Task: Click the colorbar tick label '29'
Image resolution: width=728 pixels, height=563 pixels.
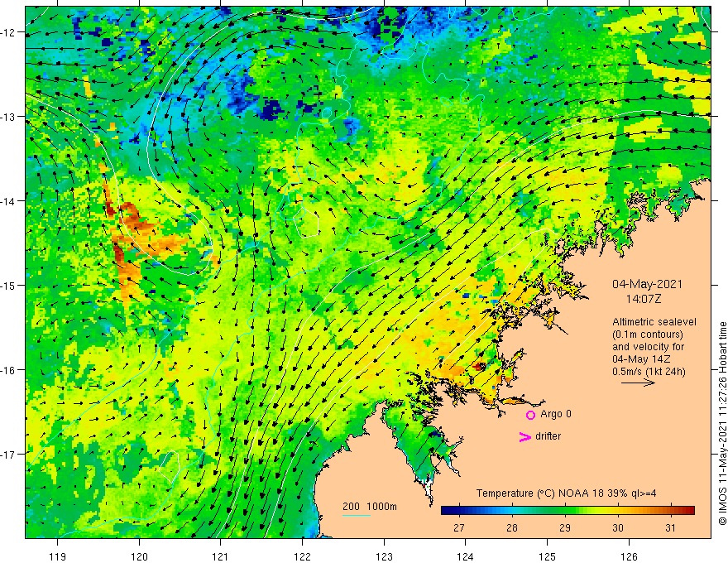Action: pos(564,528)
